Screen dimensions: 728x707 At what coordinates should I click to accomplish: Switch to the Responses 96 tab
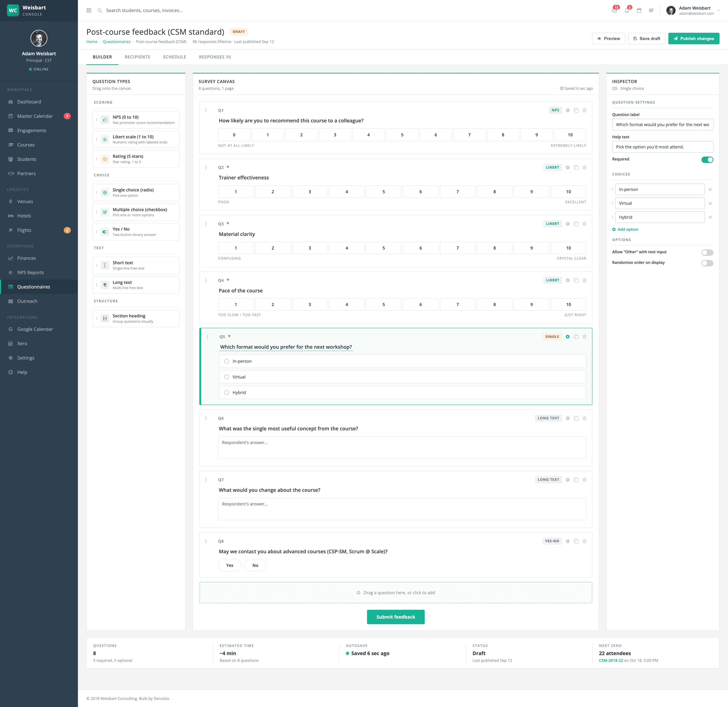pyautogui.click(x=215, y=57)
